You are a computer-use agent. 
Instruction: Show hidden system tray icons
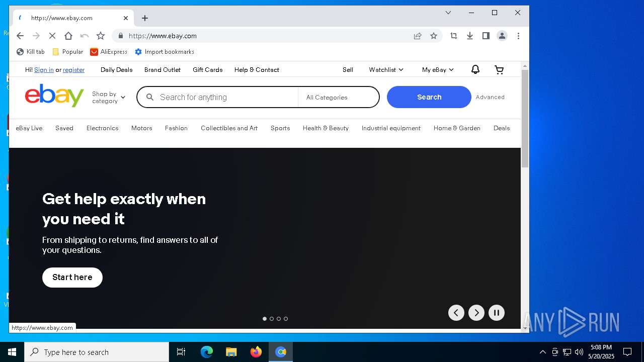[542, 352]
